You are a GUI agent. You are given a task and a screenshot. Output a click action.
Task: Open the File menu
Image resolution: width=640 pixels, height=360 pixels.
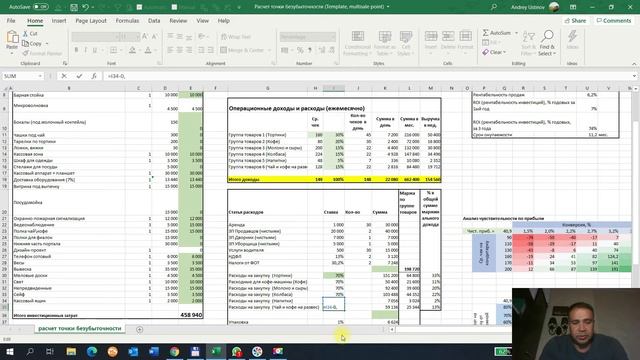[11, 20]
